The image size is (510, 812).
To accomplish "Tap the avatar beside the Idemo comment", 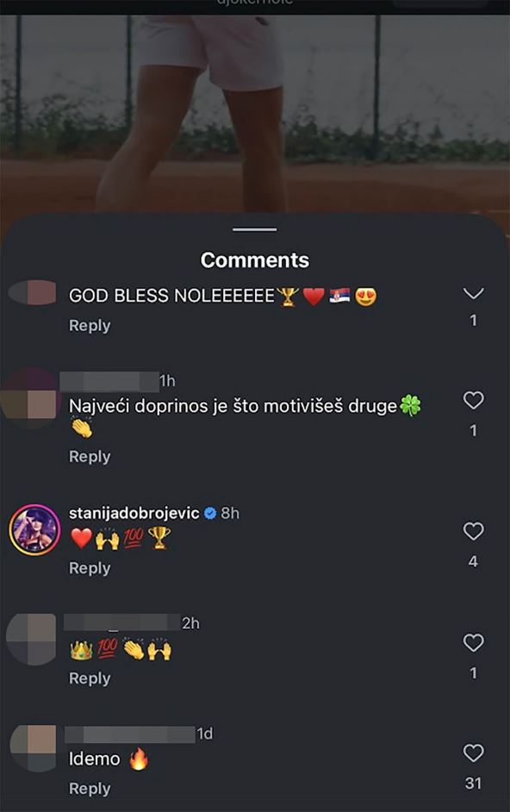I will pyautogui.click(x=32, y=745).
